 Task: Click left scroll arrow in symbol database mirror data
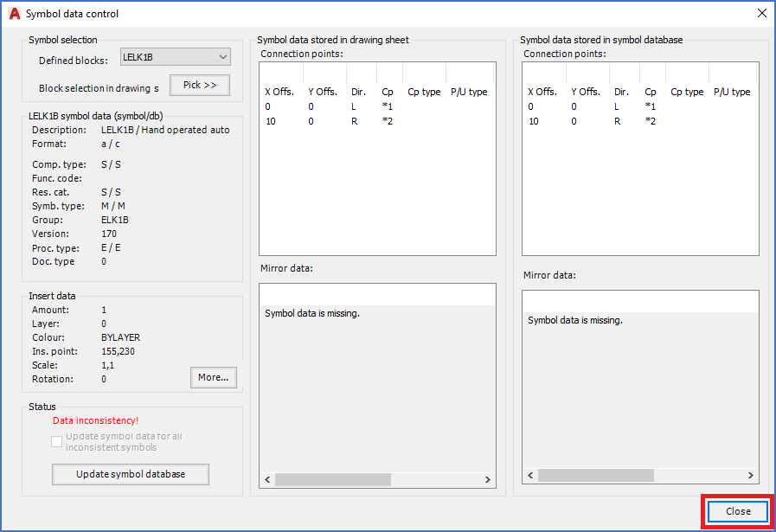tap(530, 475)
